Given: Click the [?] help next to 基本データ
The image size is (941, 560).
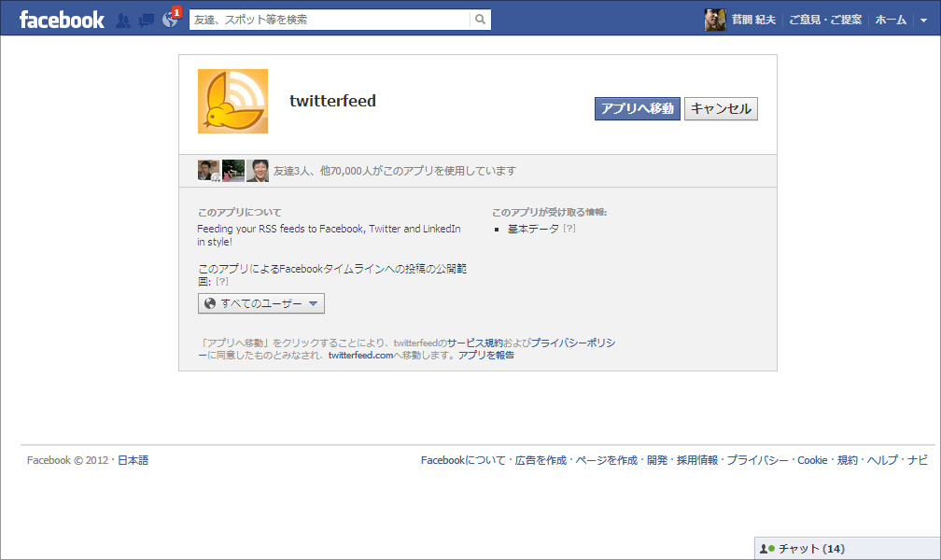Looking at the screenshot, I should (x=569, y=228).
